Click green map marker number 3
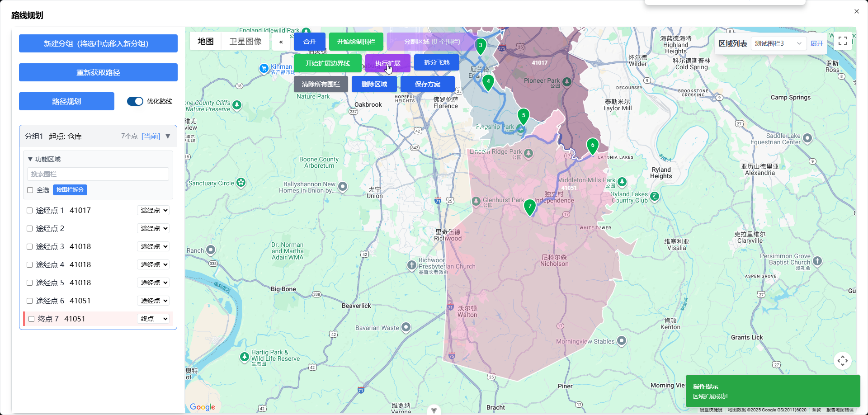The image size is (868, 415). [481, 46]
